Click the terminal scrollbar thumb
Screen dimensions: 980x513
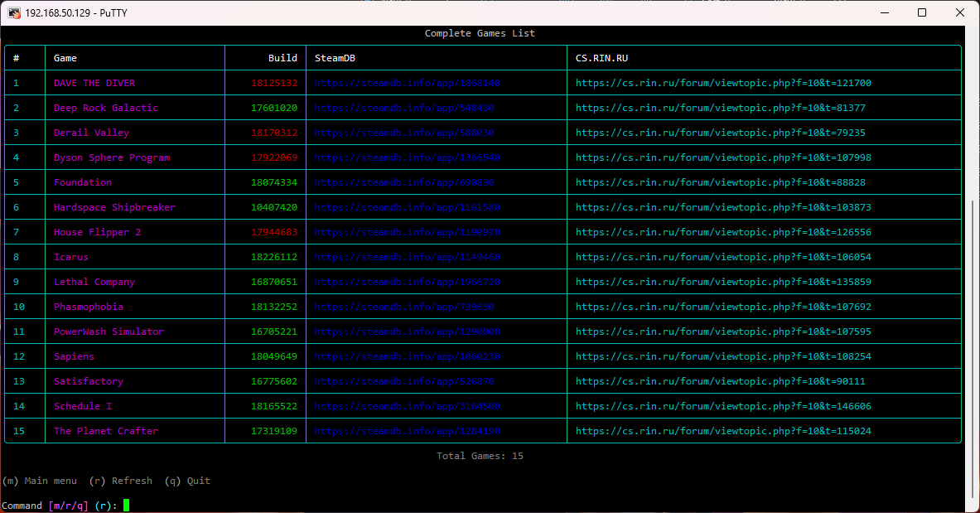coord(973,348)
